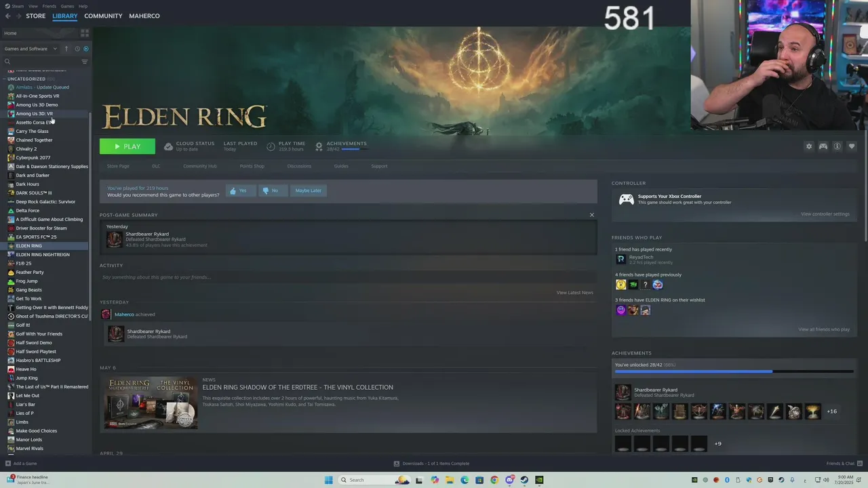This screenshot has height=488, width=868.
Task: Open the Discussions link
Action: pos(299,166)
